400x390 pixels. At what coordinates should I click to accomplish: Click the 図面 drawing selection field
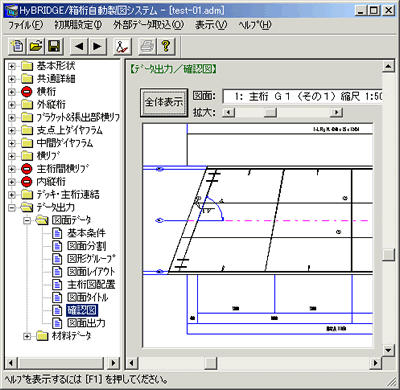(x=302, y=96)
